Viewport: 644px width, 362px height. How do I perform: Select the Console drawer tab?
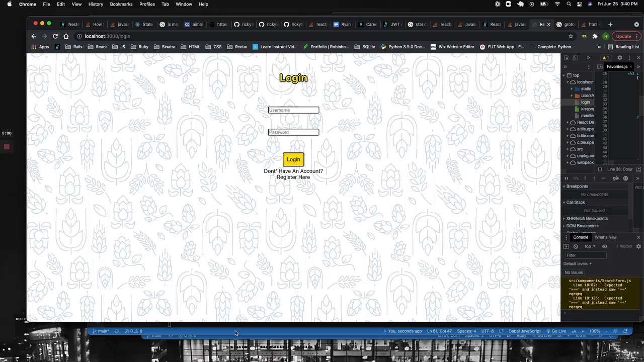[581, 237]
